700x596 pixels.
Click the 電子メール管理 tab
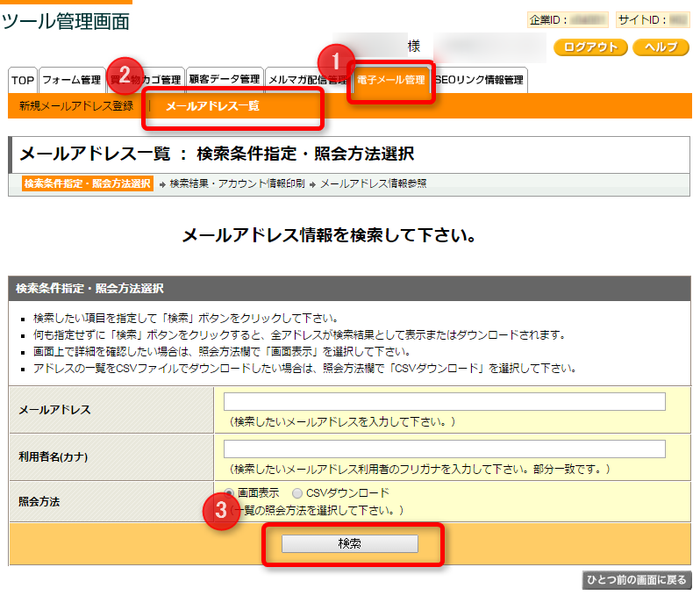pyautogui.click(x=390, y=81)
